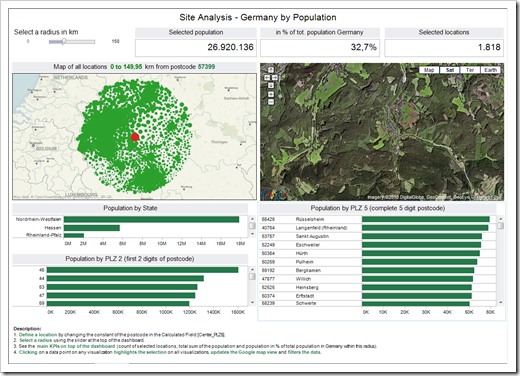Click 'main KPIs on top of the dashboard' text
520x376 pixels.
[76, 346]
